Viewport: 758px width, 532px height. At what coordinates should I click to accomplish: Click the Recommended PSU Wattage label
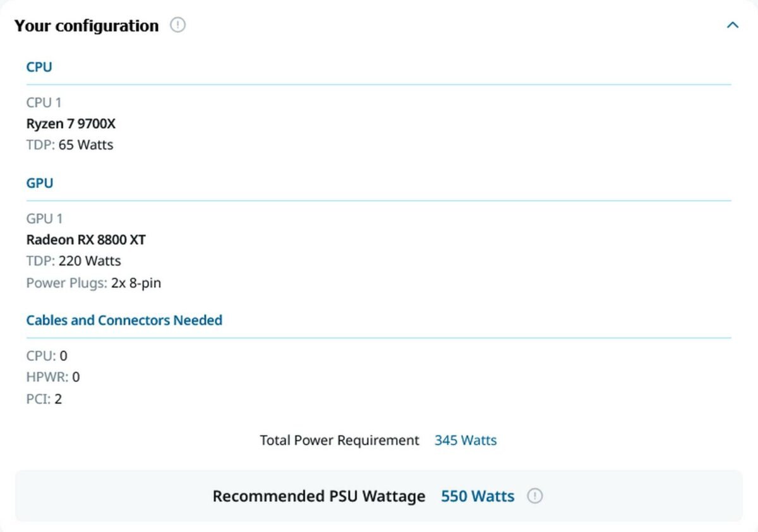318,496
